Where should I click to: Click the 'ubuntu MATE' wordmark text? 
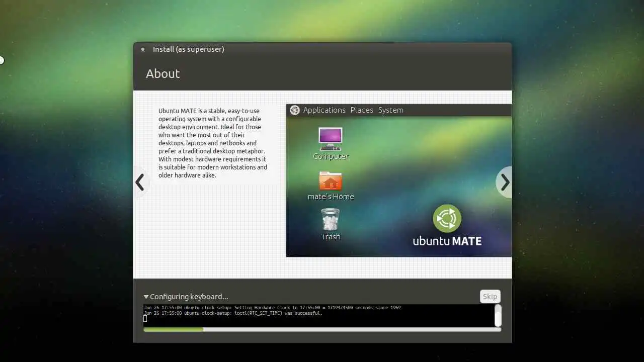(x=447, y=241)
